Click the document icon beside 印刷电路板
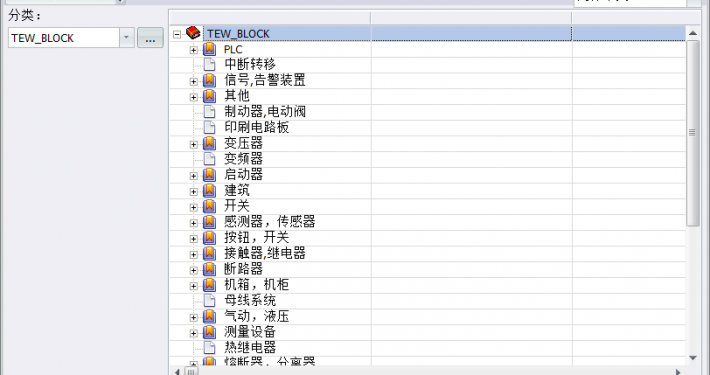Viewport: 710px width, 375px height. [x=209, y=127]
